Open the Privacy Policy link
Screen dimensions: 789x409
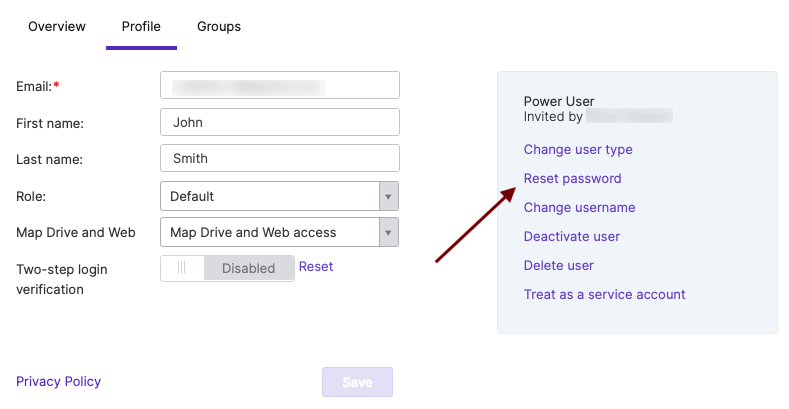[58, 381]
